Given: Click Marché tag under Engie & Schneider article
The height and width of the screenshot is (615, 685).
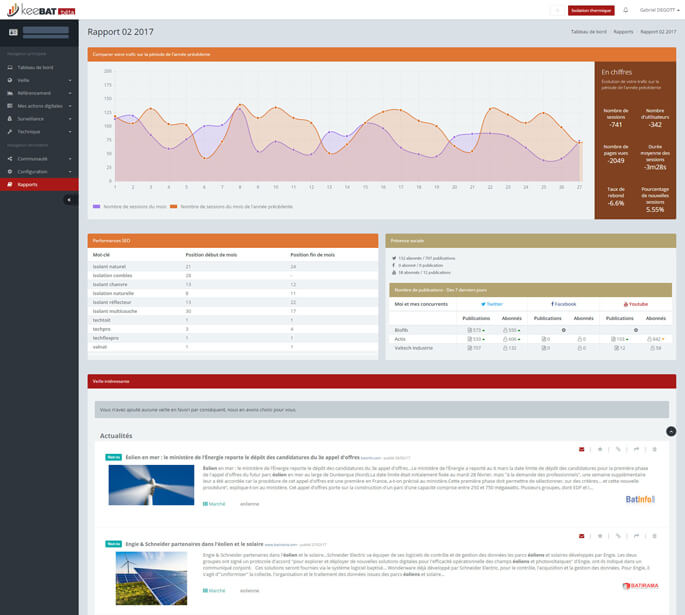Looking at the screenshot, I should pyautogui.click(x=214, y=591).
